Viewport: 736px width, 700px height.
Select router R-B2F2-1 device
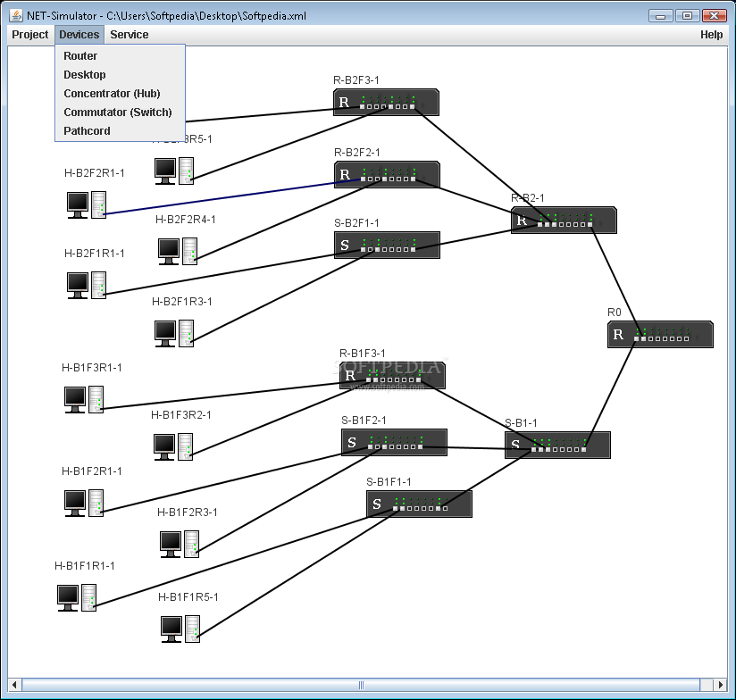(x=387, y=174)
